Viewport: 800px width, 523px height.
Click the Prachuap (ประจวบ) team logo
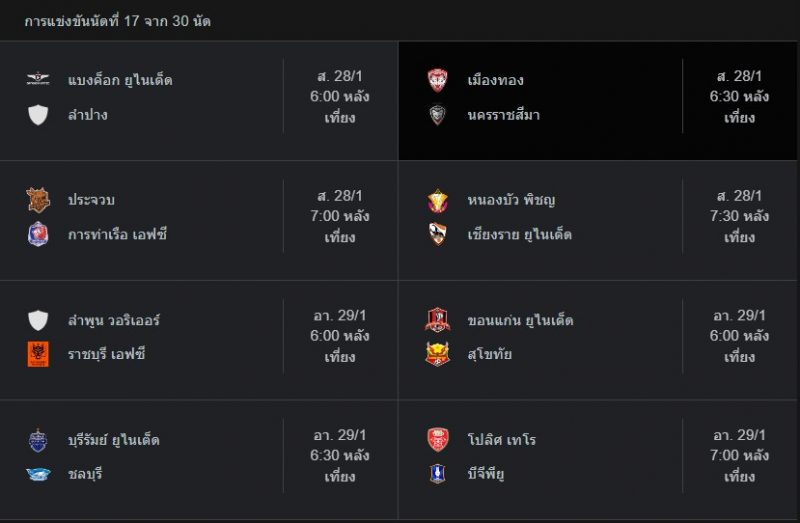pyautogui.click(x=38, y=200)
